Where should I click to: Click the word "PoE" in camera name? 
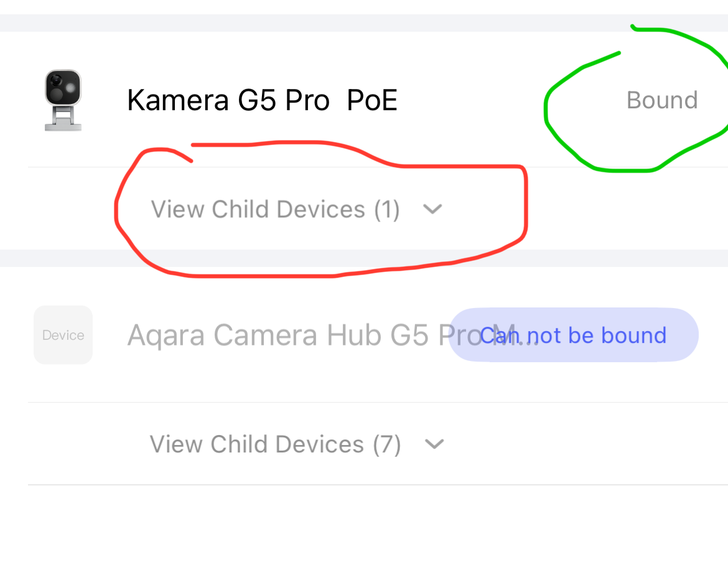[372, 100]
